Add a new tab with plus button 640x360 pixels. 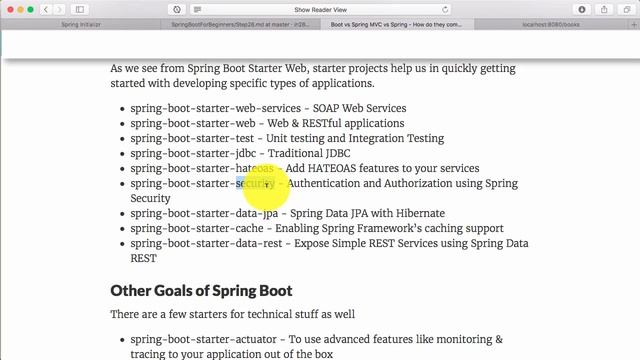coord(634,24)
